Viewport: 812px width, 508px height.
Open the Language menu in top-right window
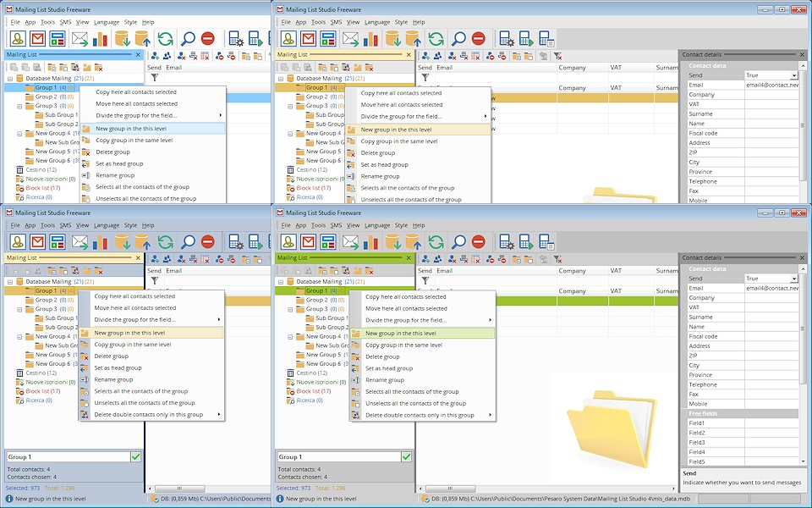[377, 22]
